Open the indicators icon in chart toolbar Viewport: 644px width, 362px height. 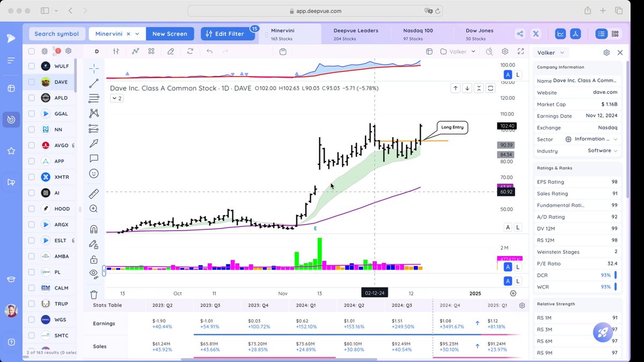[x=136, y=51]
